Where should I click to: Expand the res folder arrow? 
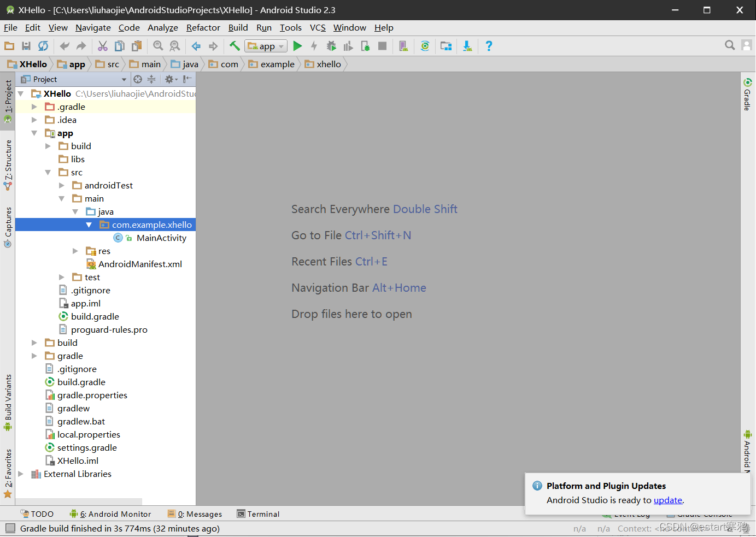[75, 251]
